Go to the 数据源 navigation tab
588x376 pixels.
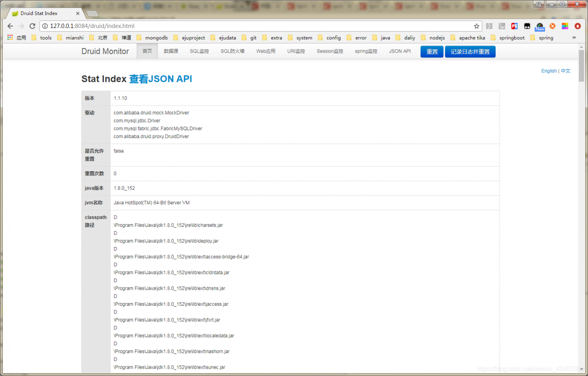tap(171, 51)
